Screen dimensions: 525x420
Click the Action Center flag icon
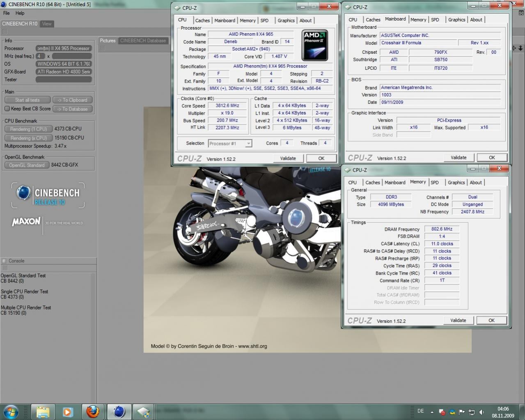pyautogui.click(x=462, y=412)
